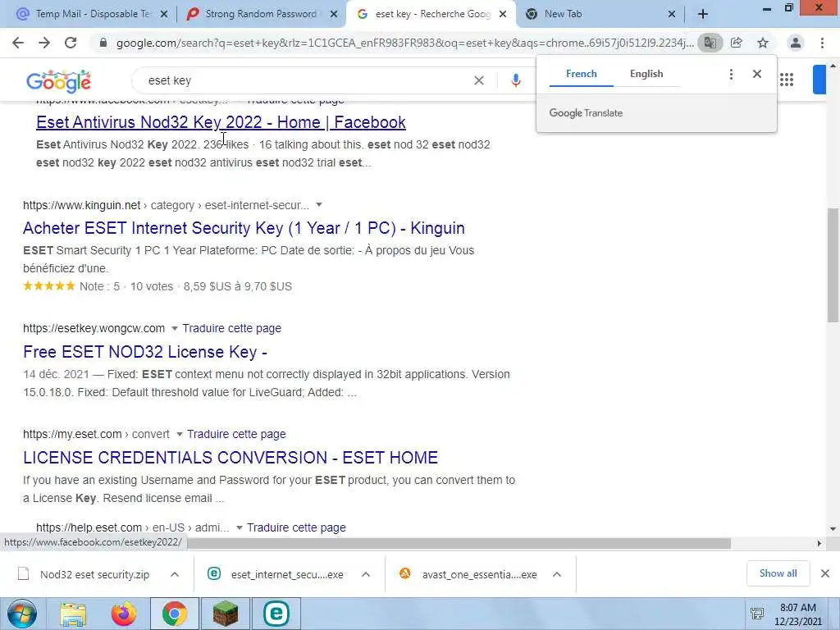Open Chrome's three-dot menu
Screen dimensions: 840x630
822,43
